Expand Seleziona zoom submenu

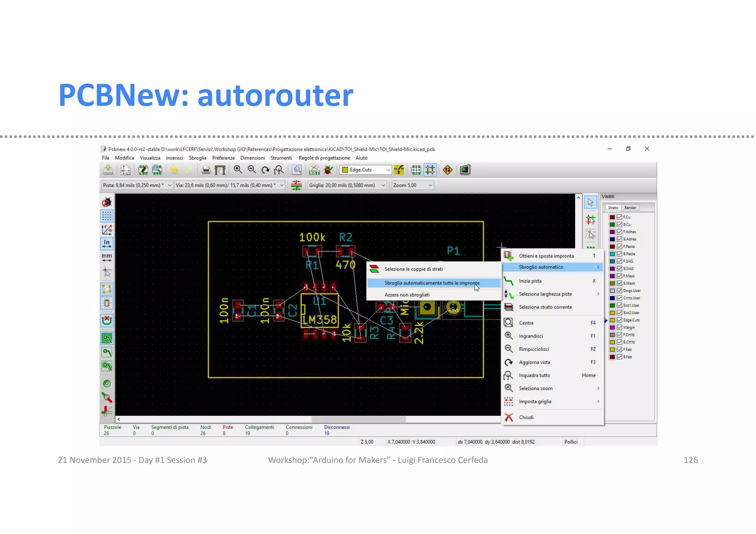[x=553, y=388]
